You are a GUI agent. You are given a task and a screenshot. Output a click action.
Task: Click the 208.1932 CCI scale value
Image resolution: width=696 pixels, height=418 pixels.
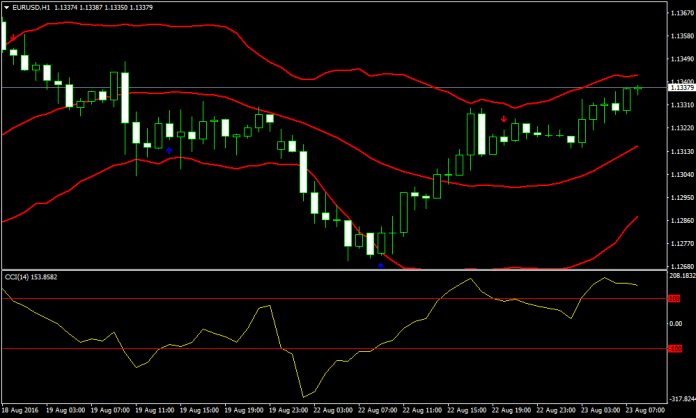680,276
